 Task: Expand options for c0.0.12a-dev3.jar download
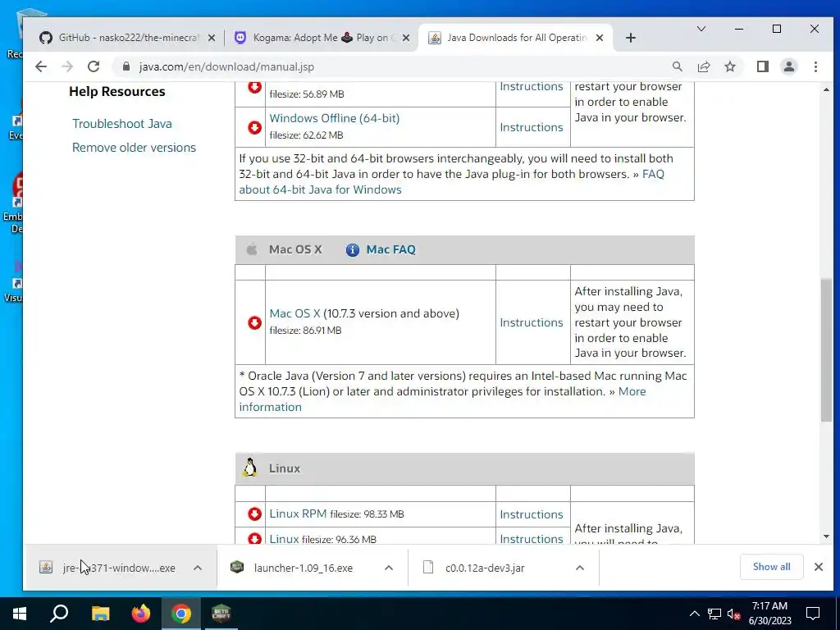[580, 568]
